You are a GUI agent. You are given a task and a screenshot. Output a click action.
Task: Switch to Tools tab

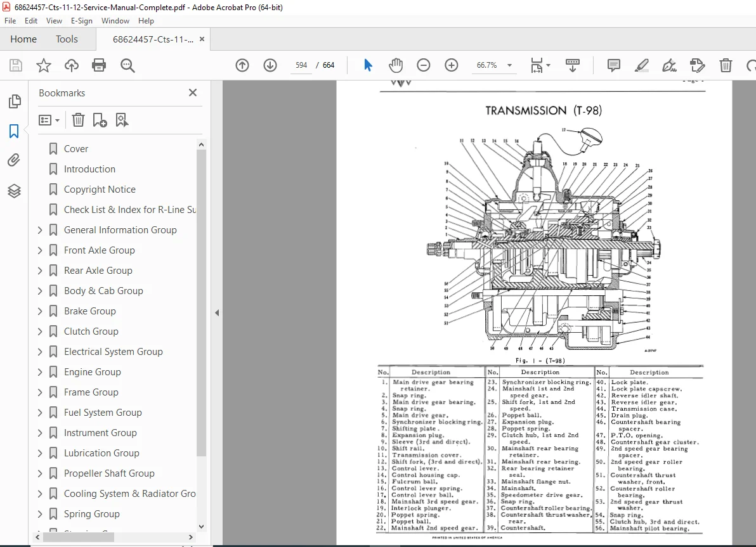pyautogui.click(x=67, y=39)
